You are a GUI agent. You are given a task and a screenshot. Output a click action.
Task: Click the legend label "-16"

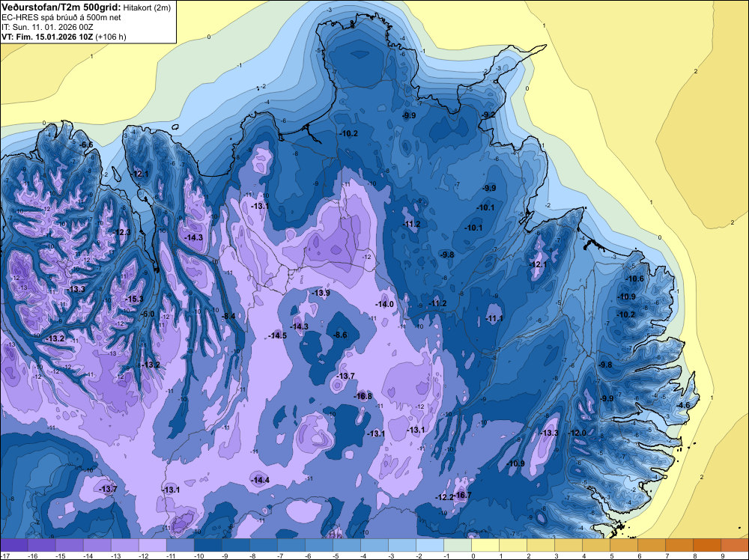tap(32, 556)
